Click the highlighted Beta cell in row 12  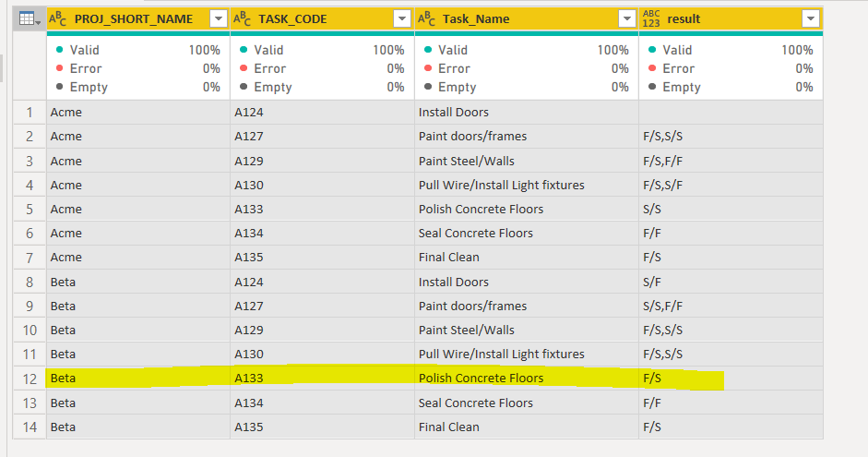(x=137, y=379)
